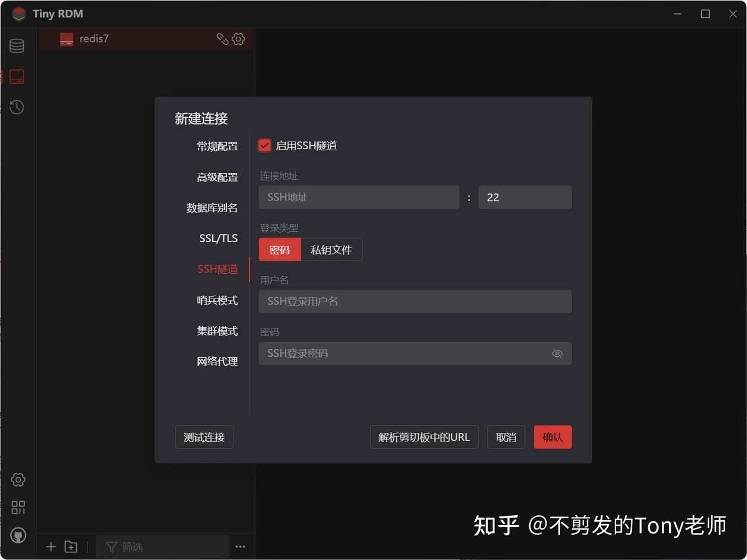Click the SSH地址 input field
The image size is (747, 560).
point(359,197)
